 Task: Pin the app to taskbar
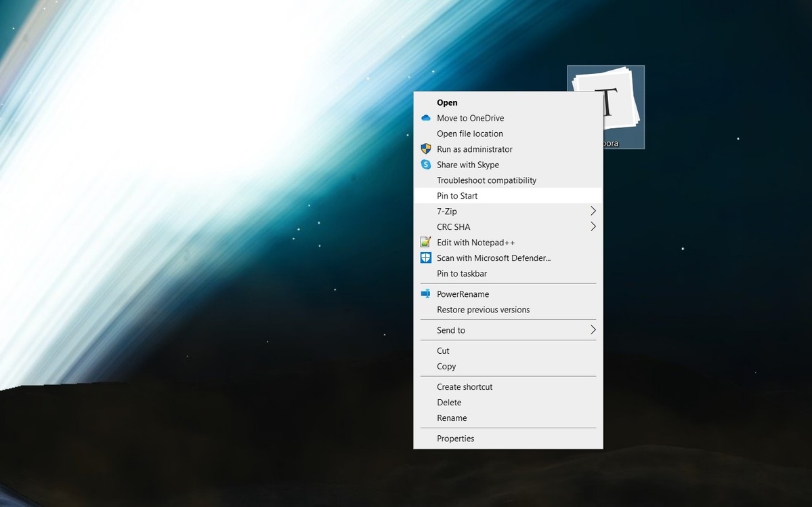(x=462, y=274)
